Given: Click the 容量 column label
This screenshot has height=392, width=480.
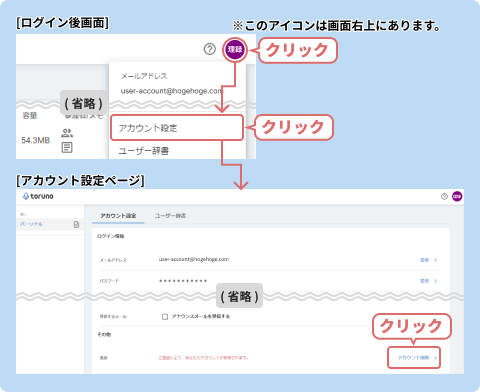Looking at the screenshot, I should pyautogui.click(x=30, y=116).
